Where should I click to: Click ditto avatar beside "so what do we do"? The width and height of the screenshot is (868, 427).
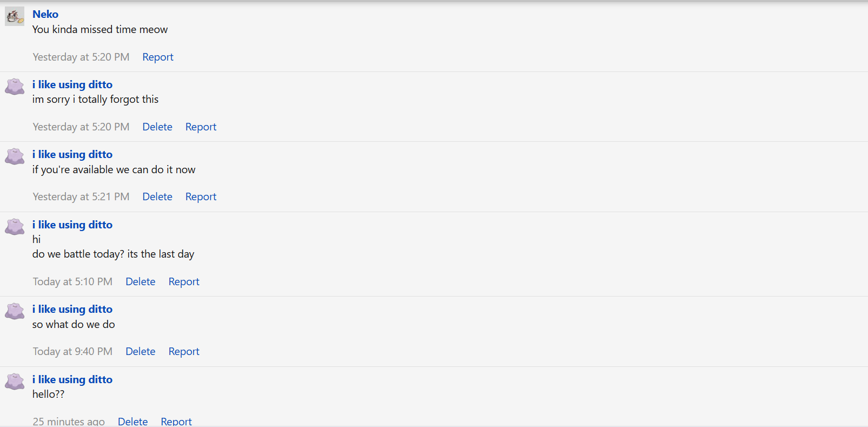15,311
